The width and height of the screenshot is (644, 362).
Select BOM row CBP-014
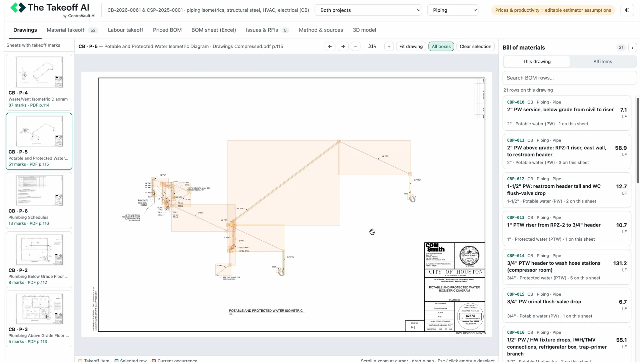[567, 267]
